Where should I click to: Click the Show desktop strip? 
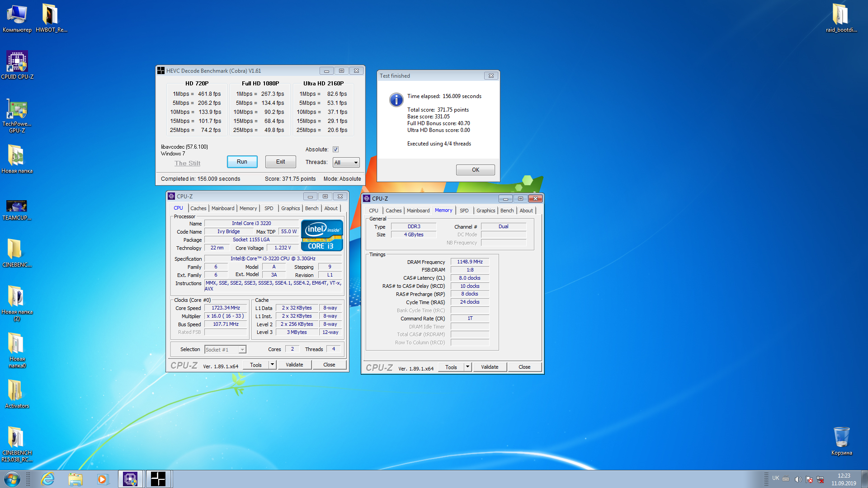(864, 479)
